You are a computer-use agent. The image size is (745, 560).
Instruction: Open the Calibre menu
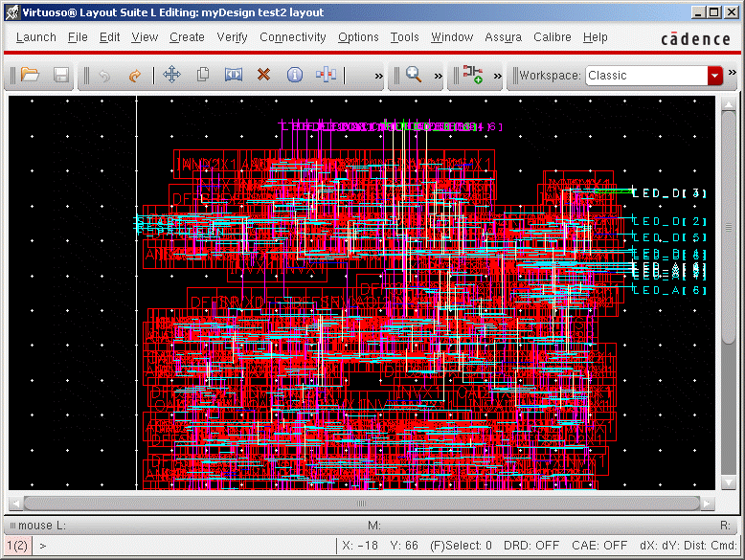553,37
